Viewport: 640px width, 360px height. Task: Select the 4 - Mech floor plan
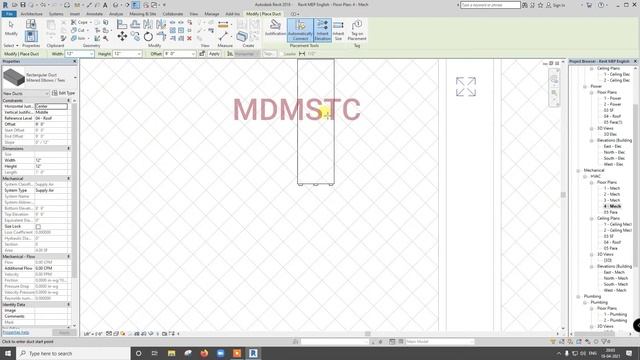tap(612, 207)
